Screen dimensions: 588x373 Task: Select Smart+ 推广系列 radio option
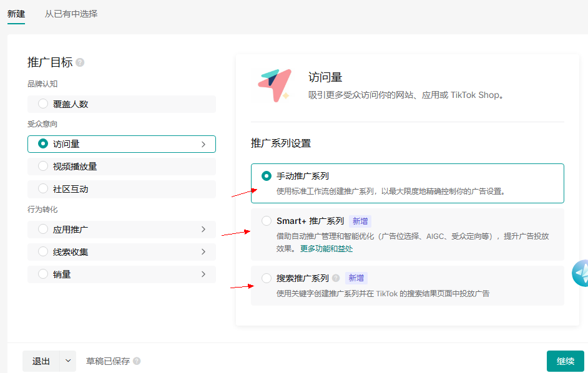point(267,221)
